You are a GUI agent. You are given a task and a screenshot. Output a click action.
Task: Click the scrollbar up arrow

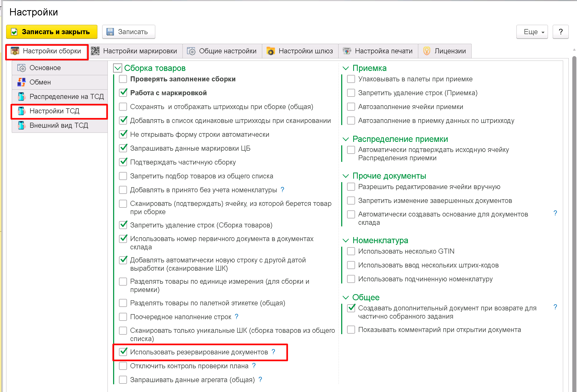click(574, 50)
